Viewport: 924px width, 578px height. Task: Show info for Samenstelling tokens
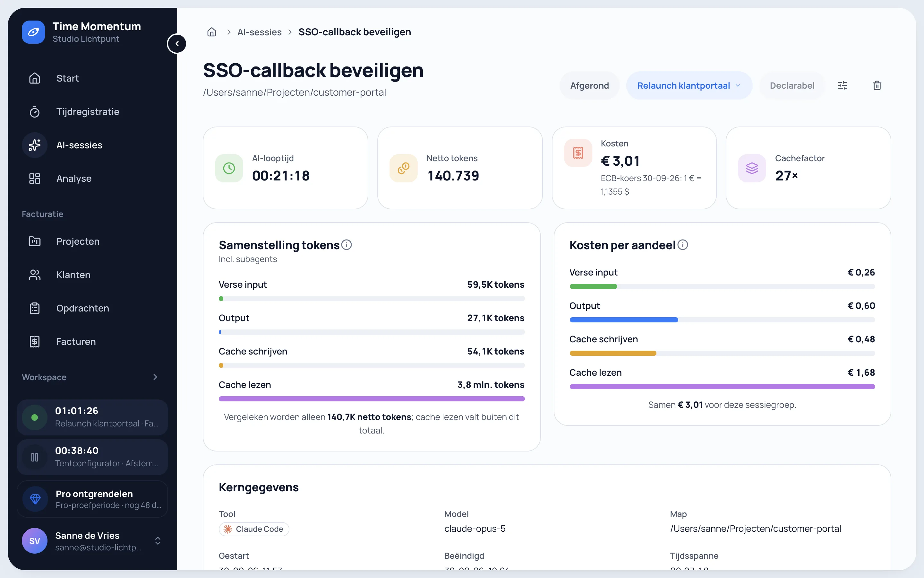click(x=346, y=245)
